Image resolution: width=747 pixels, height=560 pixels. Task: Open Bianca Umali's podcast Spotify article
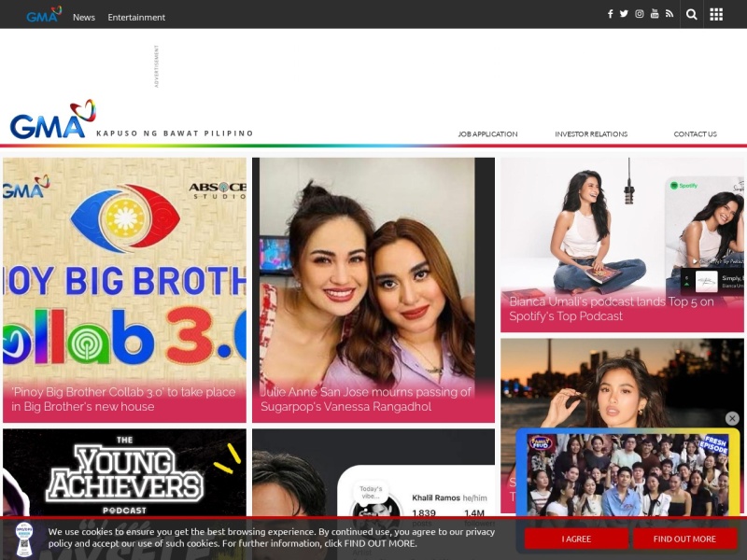click(x=622, y=245)
